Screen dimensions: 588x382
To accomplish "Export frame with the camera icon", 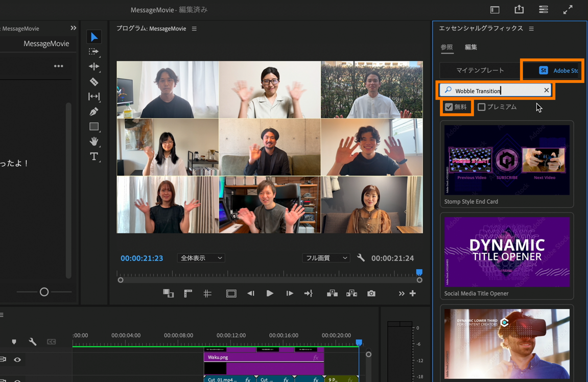I will 371,293.
